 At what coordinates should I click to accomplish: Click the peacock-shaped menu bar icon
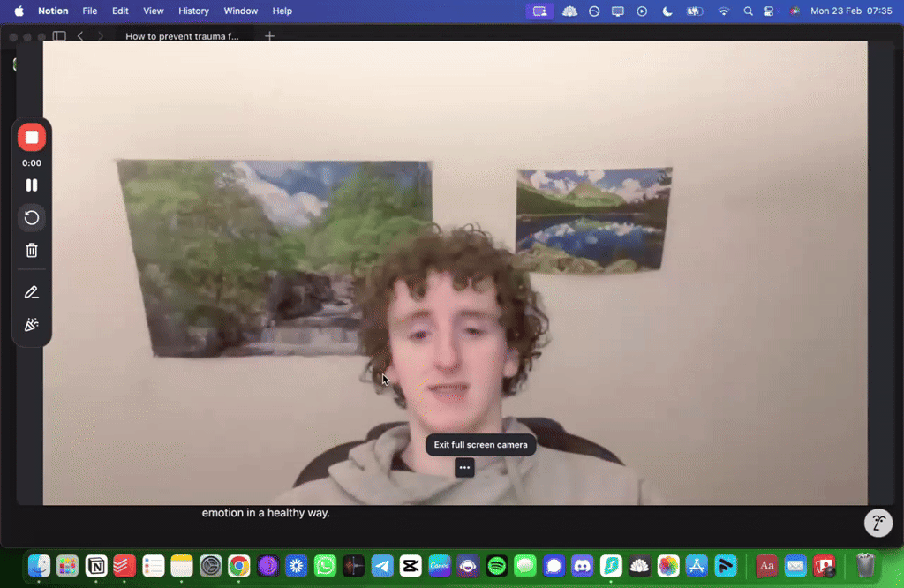(569, 11)
